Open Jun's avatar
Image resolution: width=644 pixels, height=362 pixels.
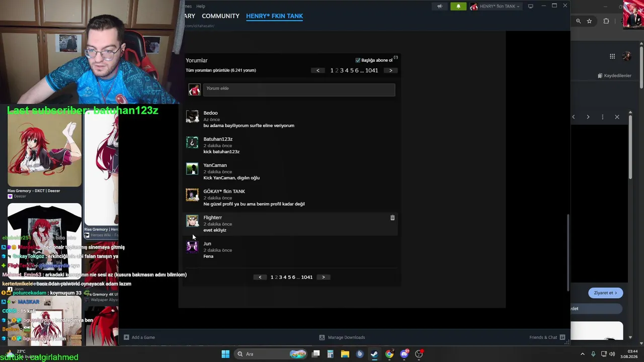[192, 247]
